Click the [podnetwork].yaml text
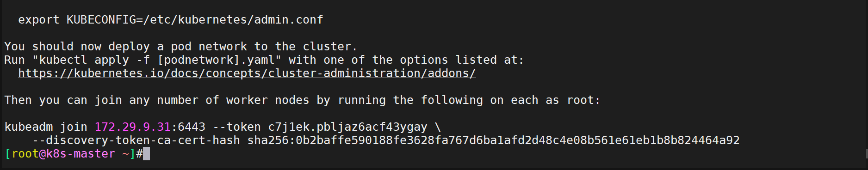Screen dimensions: 868x170 [x=216, y=60]
